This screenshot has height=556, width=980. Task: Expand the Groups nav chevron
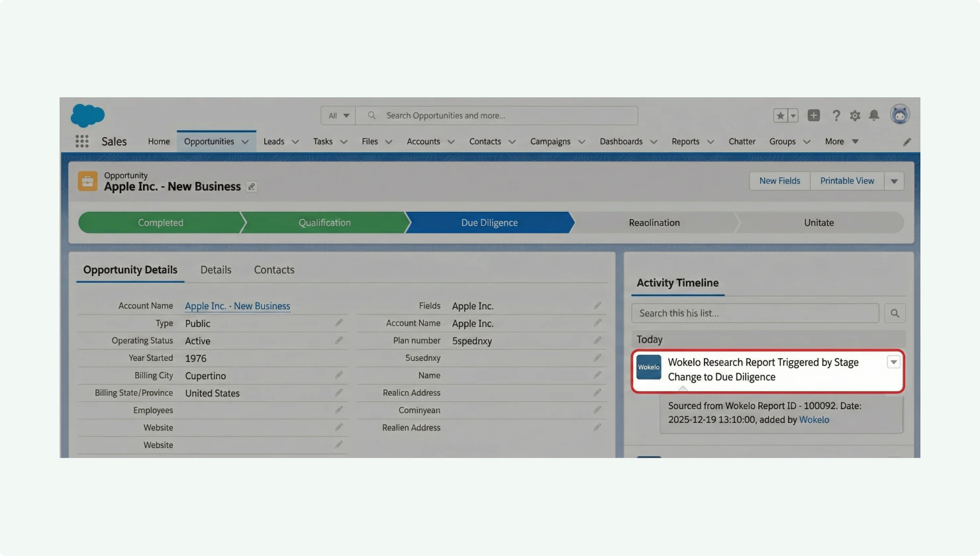point(807,142)
